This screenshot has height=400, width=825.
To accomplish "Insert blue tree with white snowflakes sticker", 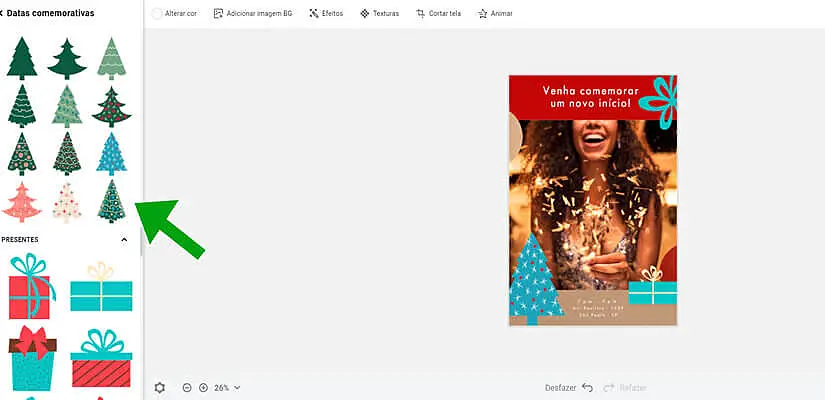I will (x=112, y=154).
